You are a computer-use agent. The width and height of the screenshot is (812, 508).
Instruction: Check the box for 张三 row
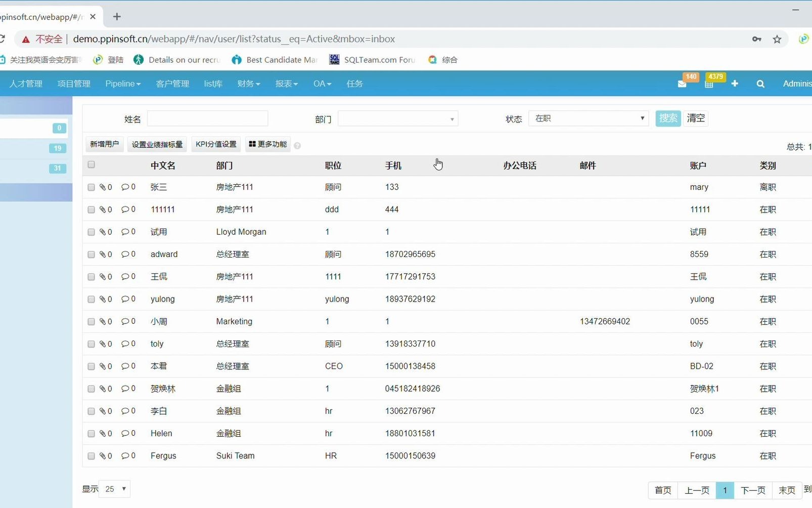tap(91, 187)
